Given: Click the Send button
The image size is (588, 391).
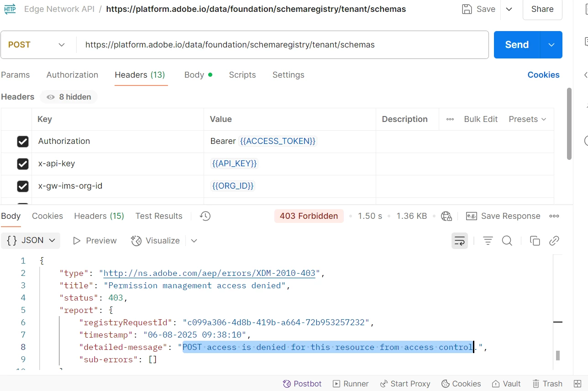Looking at the screenshot, I should 517,45.
